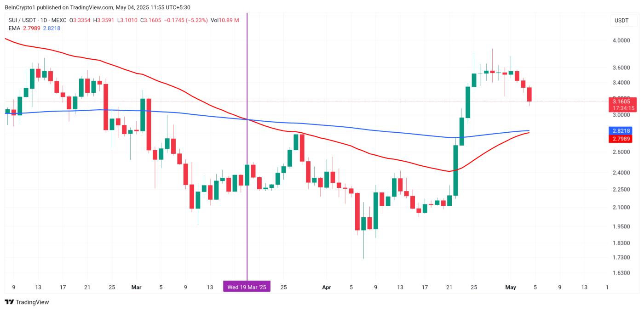Screen dimensions: 644x310
Task: Click the blue EMA value in legend
Action: click(52, 28)
